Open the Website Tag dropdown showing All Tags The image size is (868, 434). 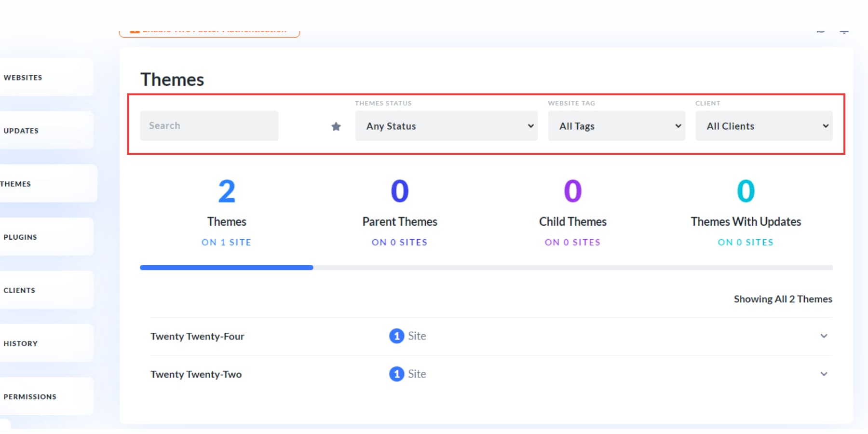[x=616, y=126]
